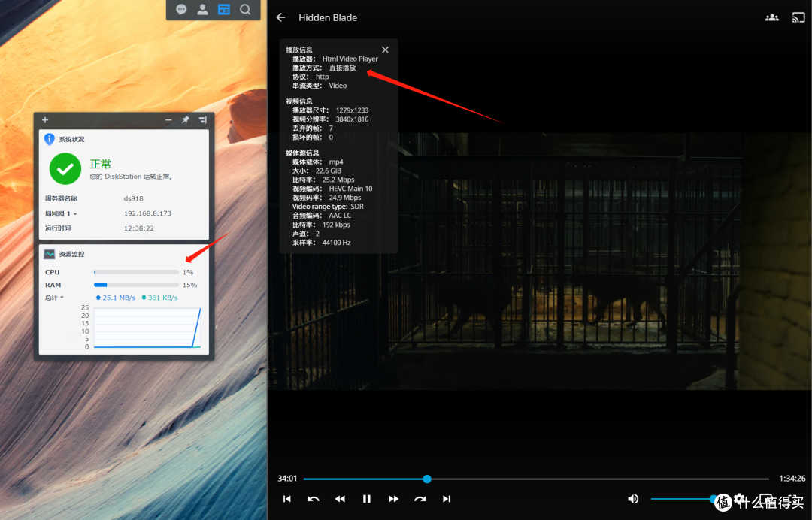Open the DSM user account icon
The image size is (812, 520).
click(202, 9)
